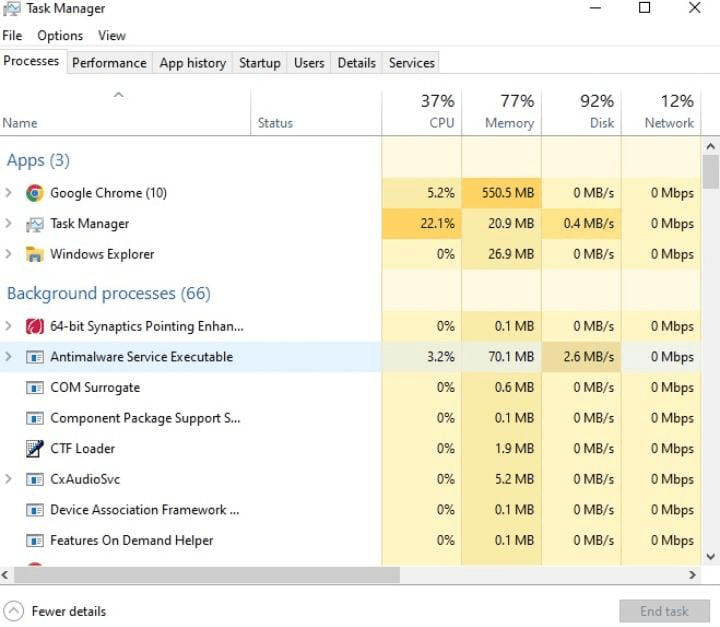Click the Synaptics Pointing Enhancements icon
Image resolution: width=720 pixels, height=627 pixels.
click(x=35, y=326)
